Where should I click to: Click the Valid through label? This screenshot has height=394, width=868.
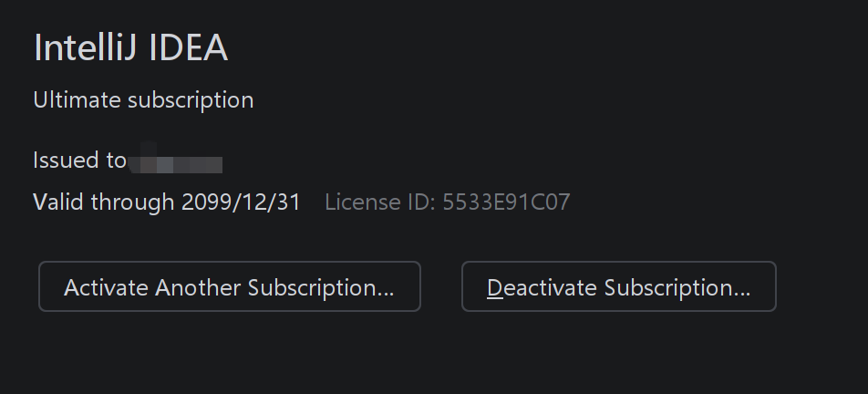[104, 202]
